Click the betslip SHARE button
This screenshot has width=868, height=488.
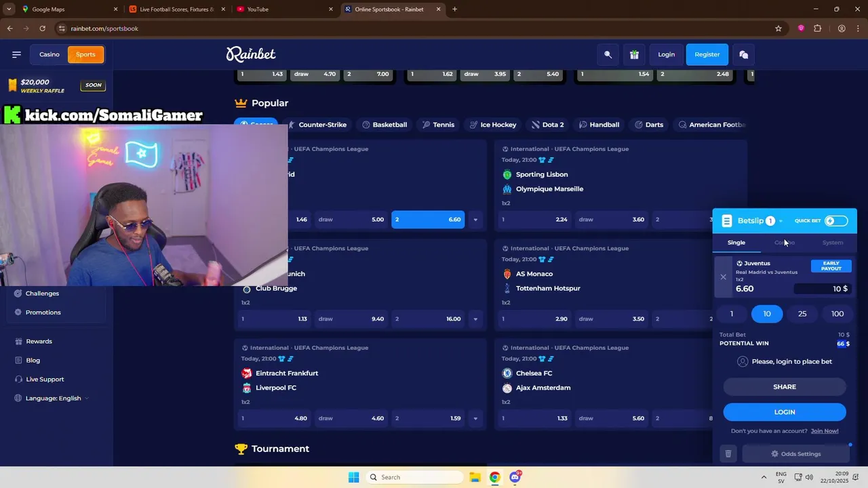tap(785, 387)
